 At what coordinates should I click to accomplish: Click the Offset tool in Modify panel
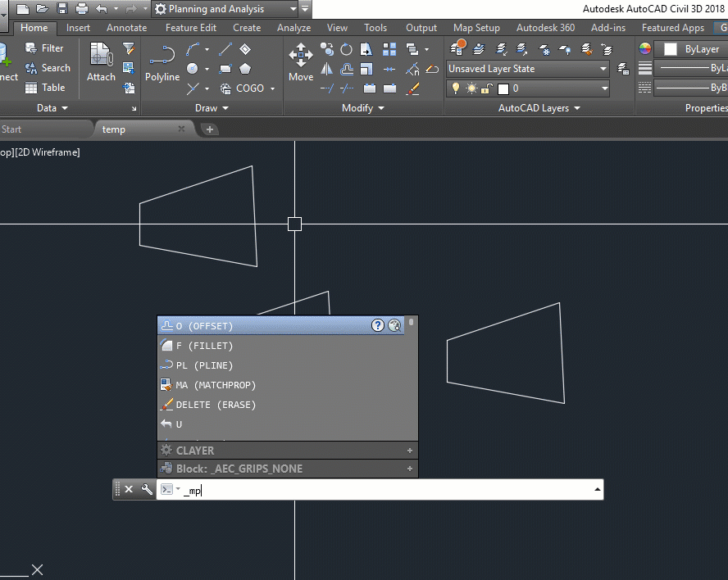coord(347,69)
